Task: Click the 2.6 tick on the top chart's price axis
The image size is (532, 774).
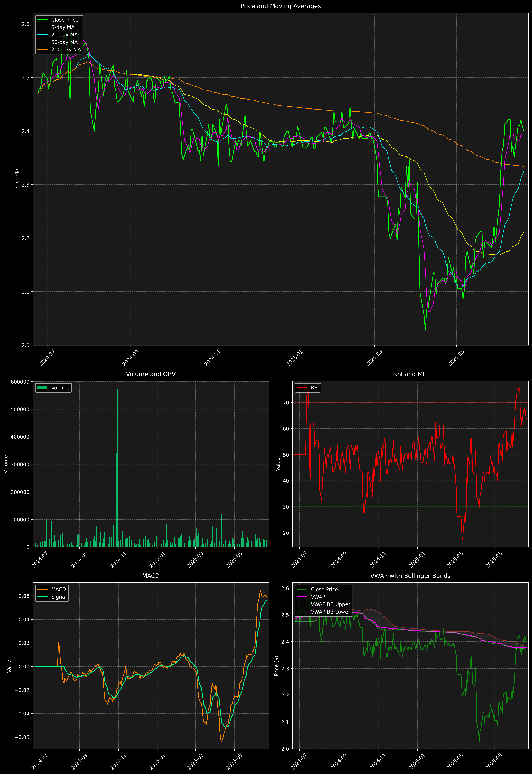Action: click(26, 24)
